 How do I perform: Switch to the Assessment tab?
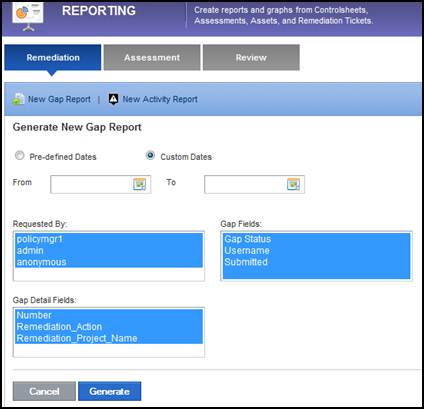152,57
